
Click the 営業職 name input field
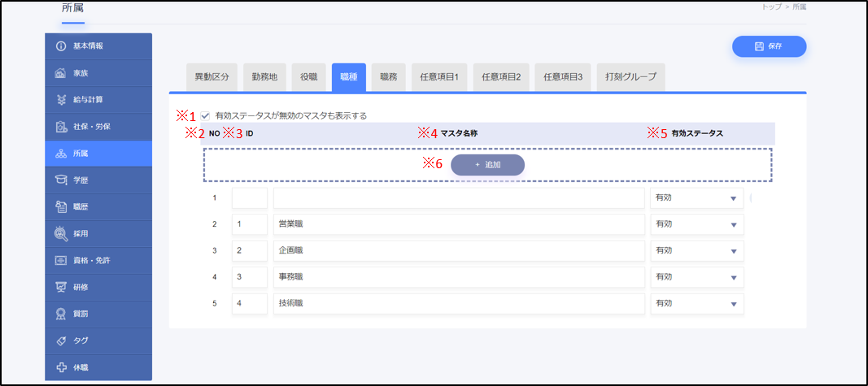coord(459,224)
